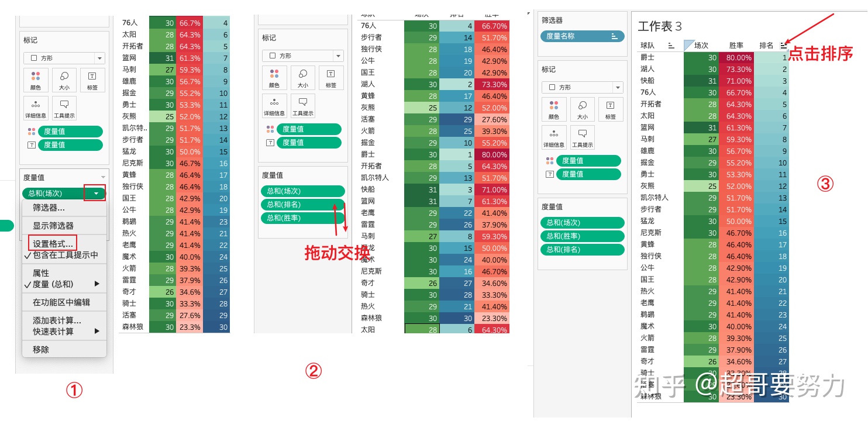Open the 标签 label card in the middle screenshot
The image size is (868, 421).
[331, 78]
